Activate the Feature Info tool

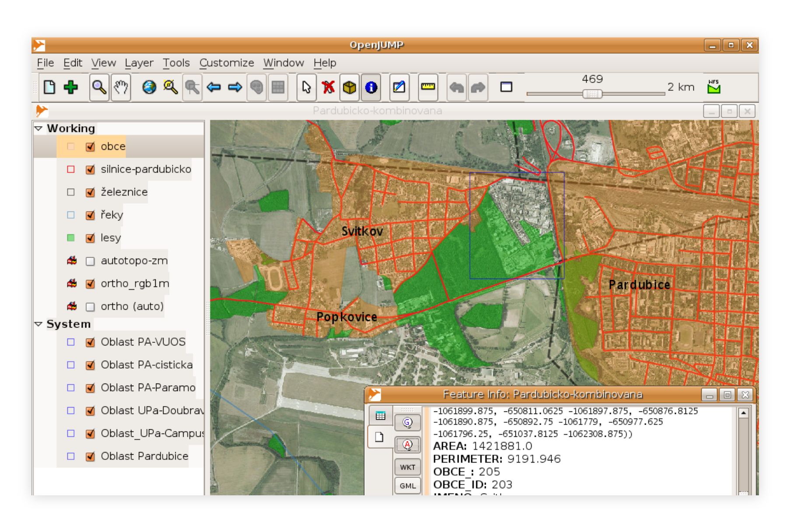coord(371,88)
